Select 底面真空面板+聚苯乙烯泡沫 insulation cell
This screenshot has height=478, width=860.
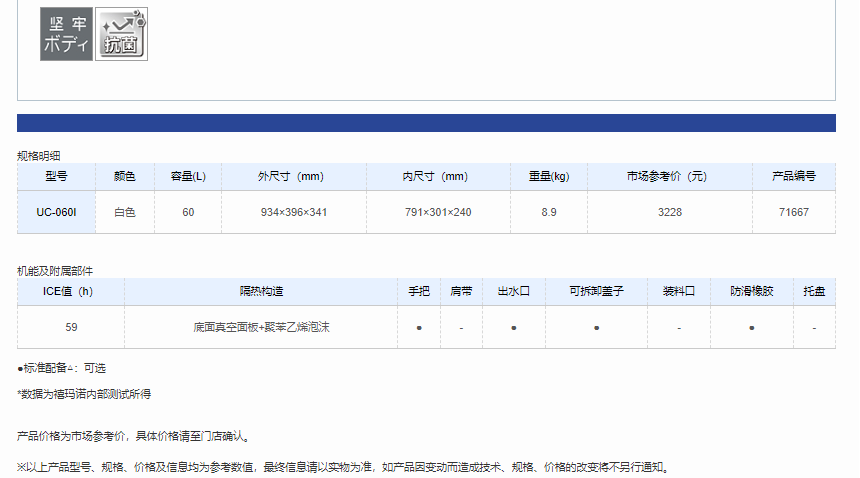pyautogui.click(x=261, y=327)
